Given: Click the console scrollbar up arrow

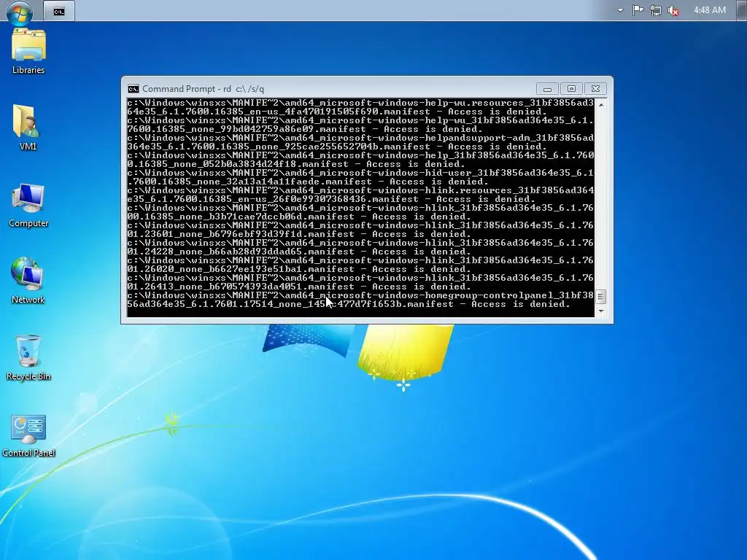Looking at the screenshot, I should 601,104.
